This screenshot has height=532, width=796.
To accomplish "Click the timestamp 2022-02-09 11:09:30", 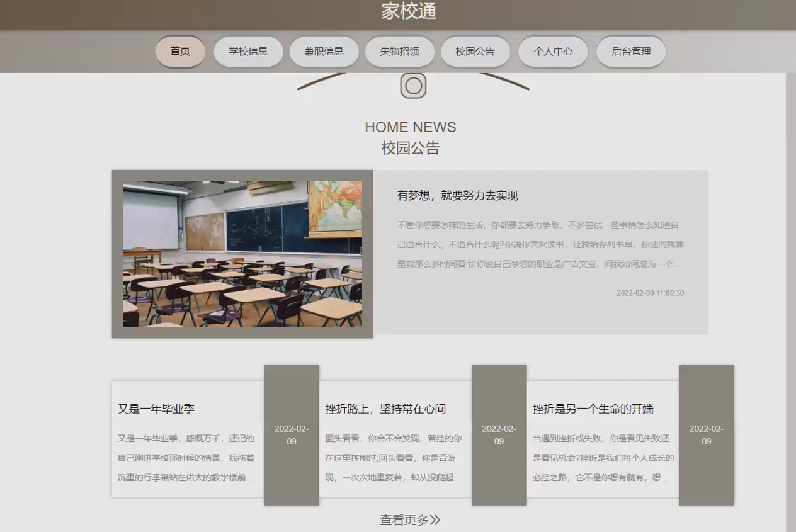I will pos(649,292).
